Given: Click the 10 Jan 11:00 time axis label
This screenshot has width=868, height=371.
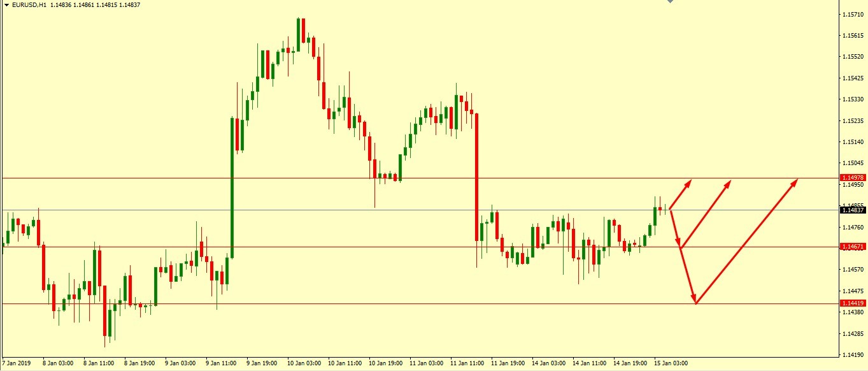Looking at the screenshot, I should pos(345,363).
